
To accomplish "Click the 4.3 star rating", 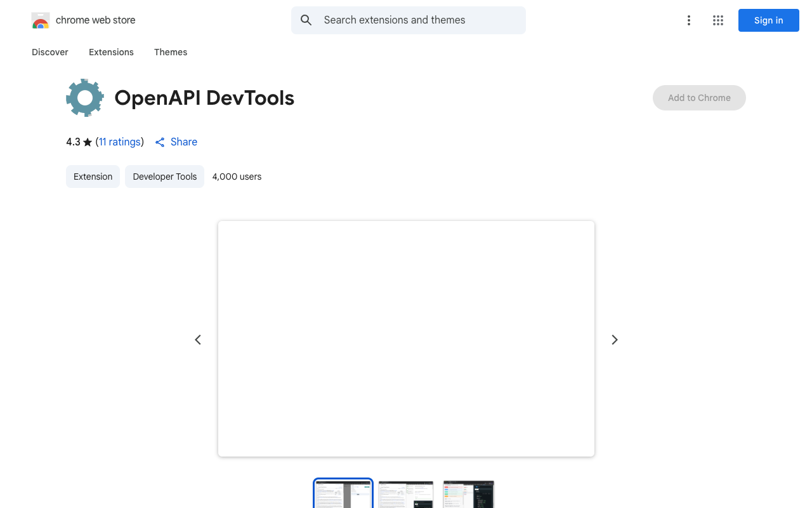I will [x=79, y=142].
